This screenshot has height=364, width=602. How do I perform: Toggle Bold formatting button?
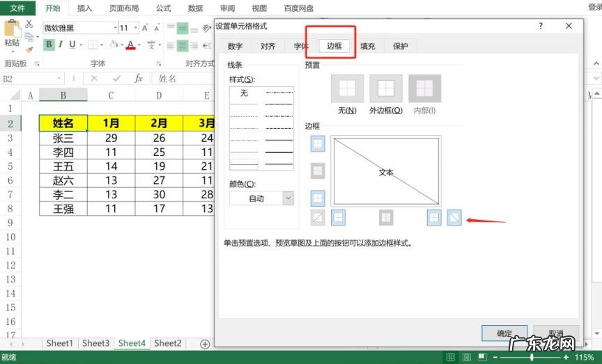[x=49, y=45]
